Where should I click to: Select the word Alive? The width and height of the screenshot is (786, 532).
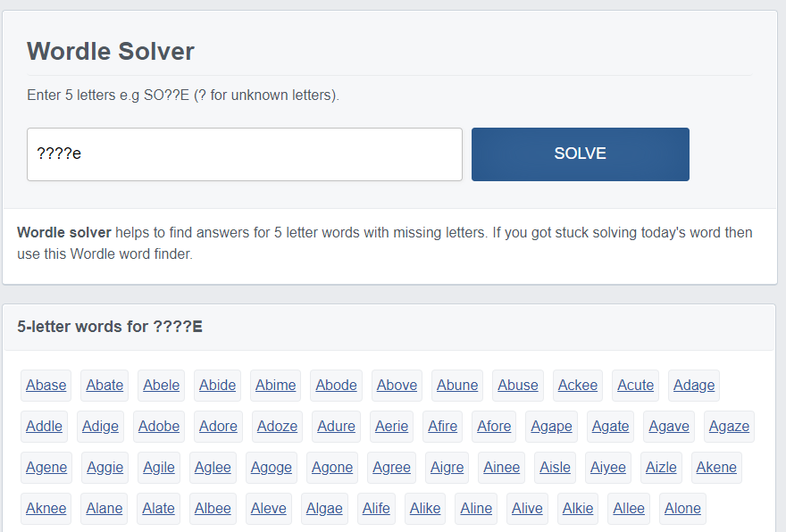pyautogui.click(x=527, y=508)
